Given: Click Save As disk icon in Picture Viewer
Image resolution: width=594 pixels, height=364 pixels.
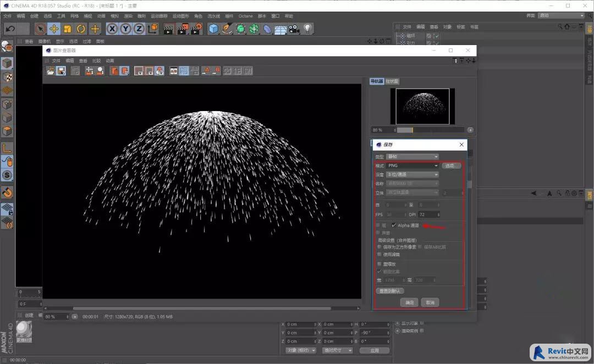Looking at the screenshot, I should (x=62, y=71).
